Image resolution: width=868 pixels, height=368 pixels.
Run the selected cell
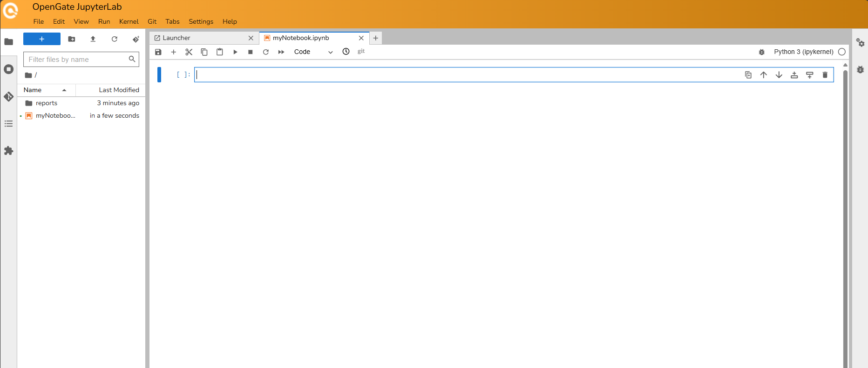pyautogui.click(x=235, y=52)
